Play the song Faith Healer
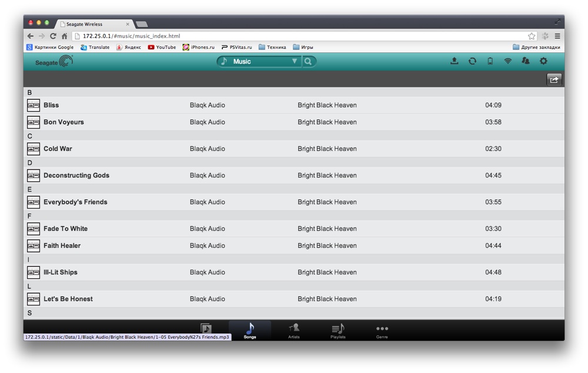 pos(62,246)
